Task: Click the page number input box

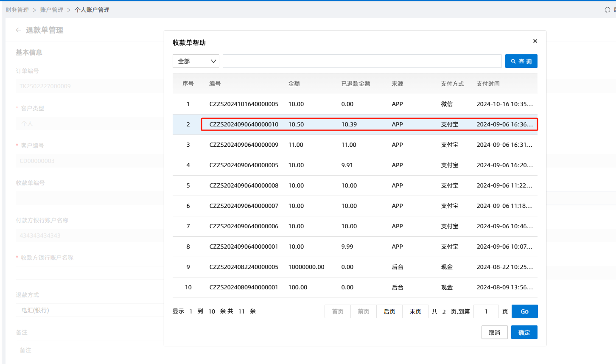Action: coord(486,311)
